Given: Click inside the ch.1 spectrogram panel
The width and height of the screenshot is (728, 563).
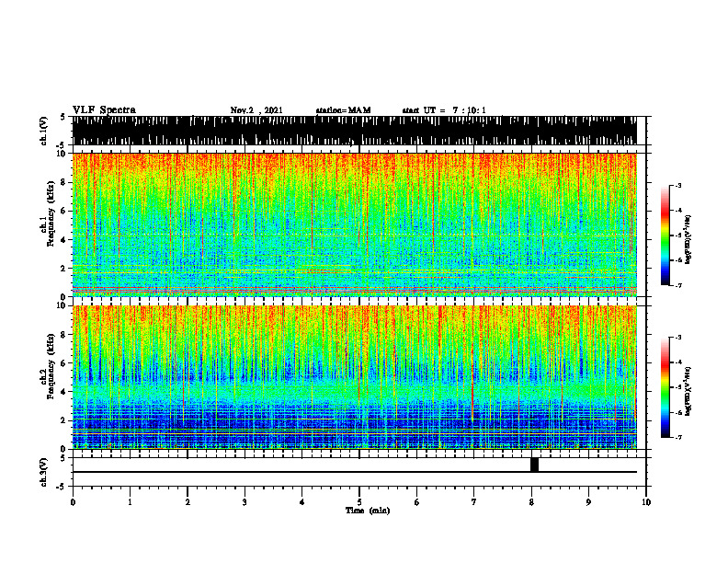Looking at the screenshot, I should tap(354, 224).
